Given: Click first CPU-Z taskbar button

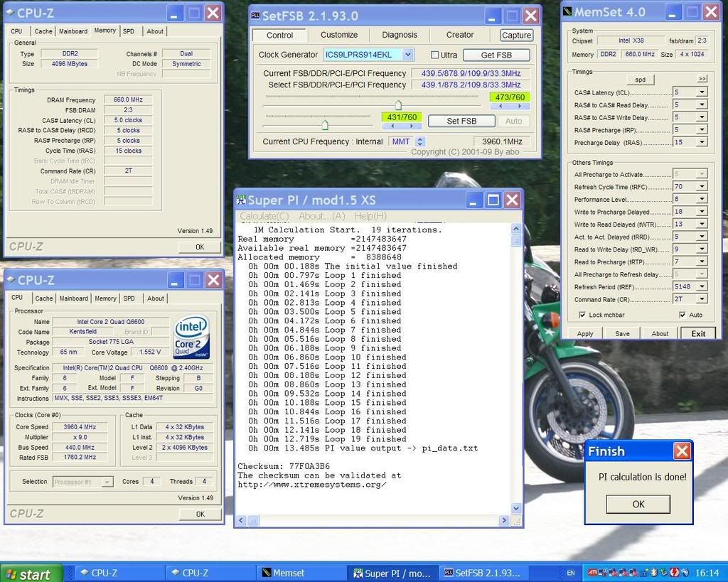Looking at the screenshot, I should pyautogui.click(x=119, y=573).
